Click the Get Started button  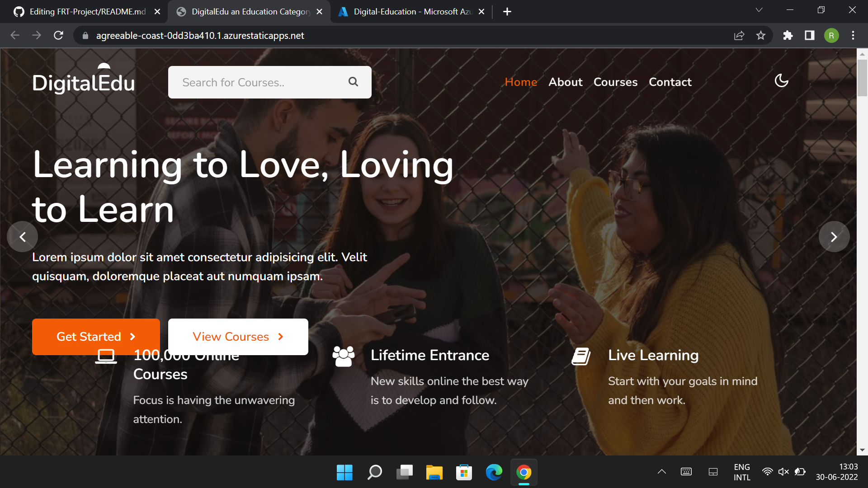[96, 337]
